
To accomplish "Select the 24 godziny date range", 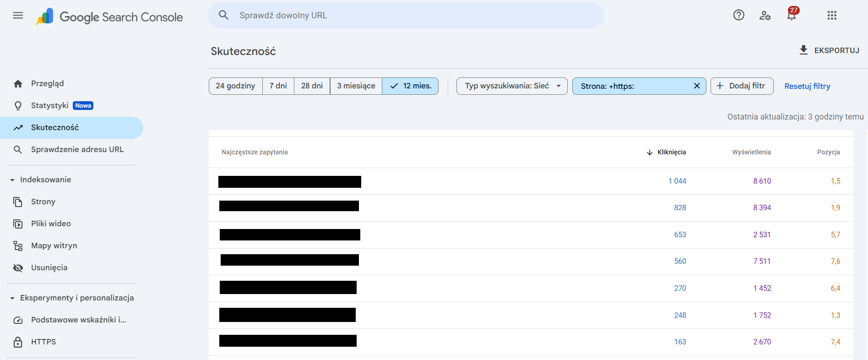I will [235, 86].
